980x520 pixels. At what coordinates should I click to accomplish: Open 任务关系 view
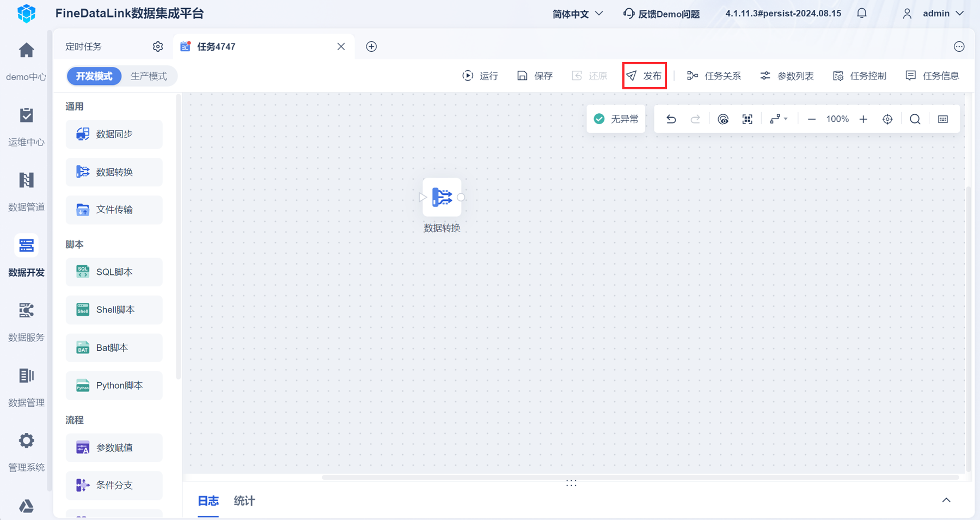(714, 76)
